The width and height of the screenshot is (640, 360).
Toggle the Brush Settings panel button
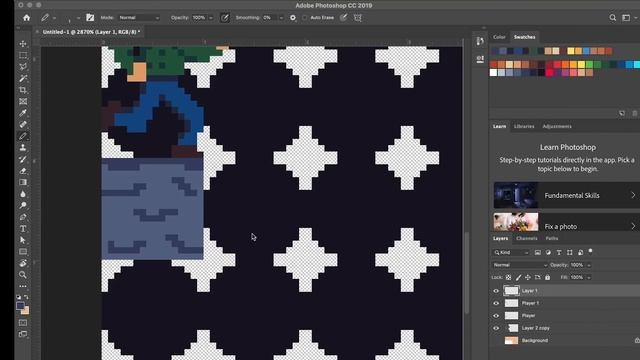pos(90,18)
